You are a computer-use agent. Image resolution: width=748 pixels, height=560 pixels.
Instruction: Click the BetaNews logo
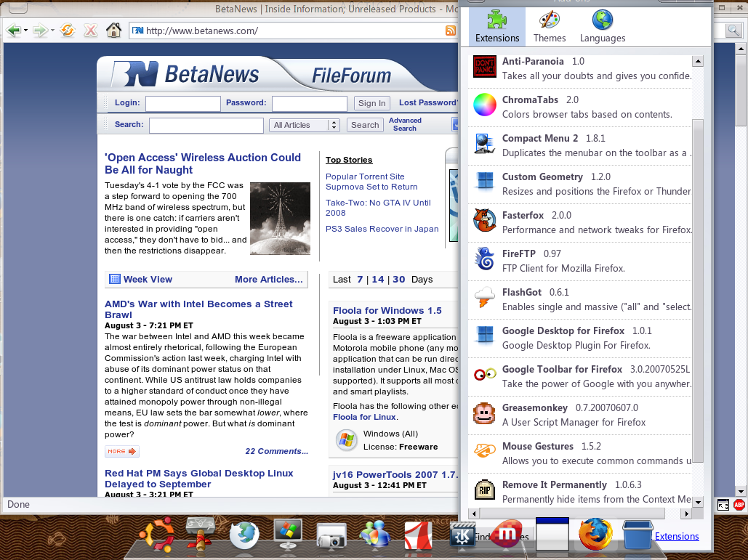[185, 74]
